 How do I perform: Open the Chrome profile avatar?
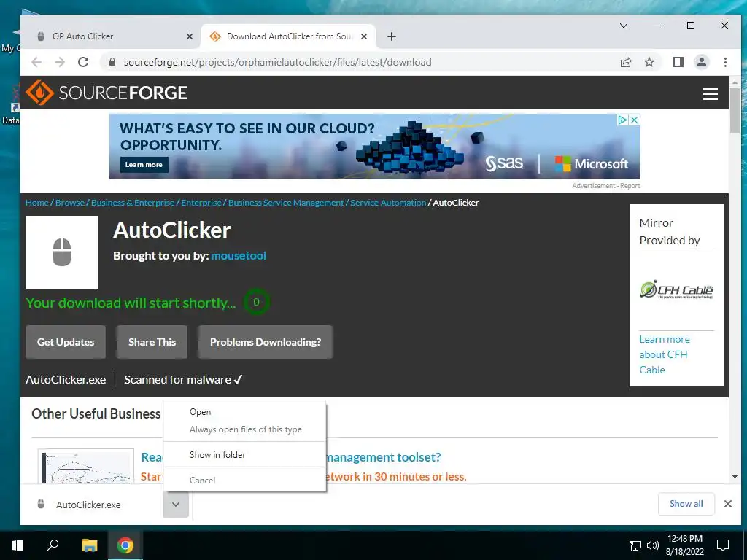click(x=701, y=62)
